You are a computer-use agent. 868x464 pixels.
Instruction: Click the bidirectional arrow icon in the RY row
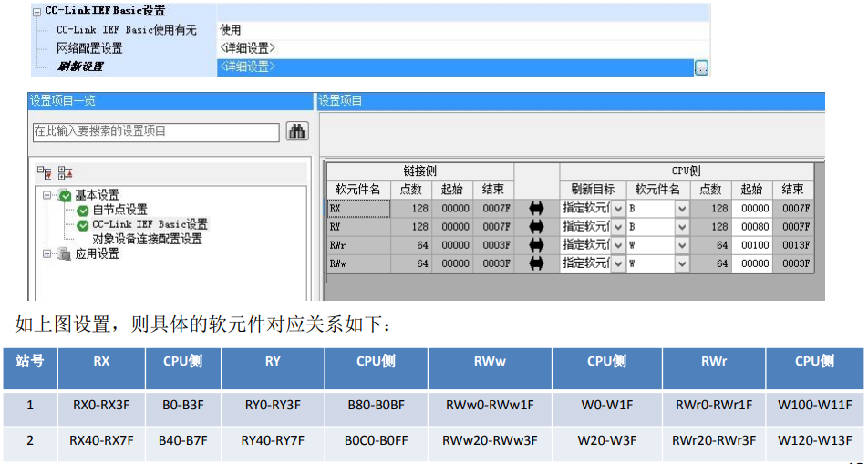(x=536, y=226)
